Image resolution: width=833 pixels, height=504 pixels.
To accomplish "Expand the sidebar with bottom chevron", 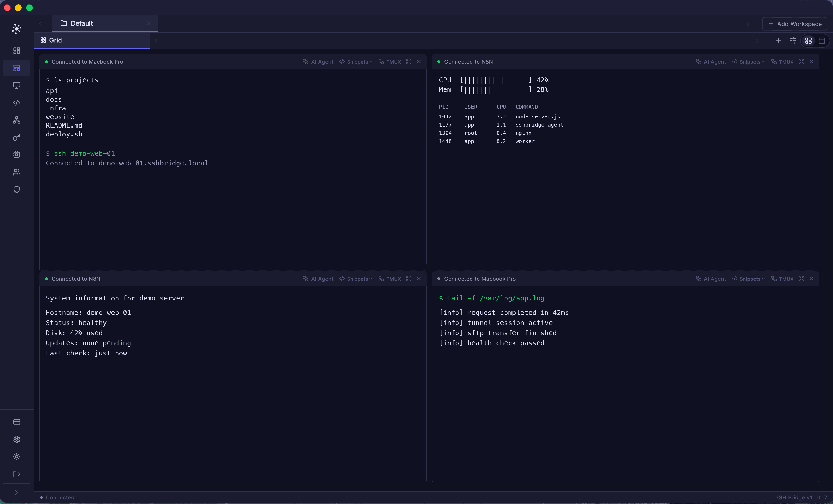I will pyautogui.click(x=17, y=492).
